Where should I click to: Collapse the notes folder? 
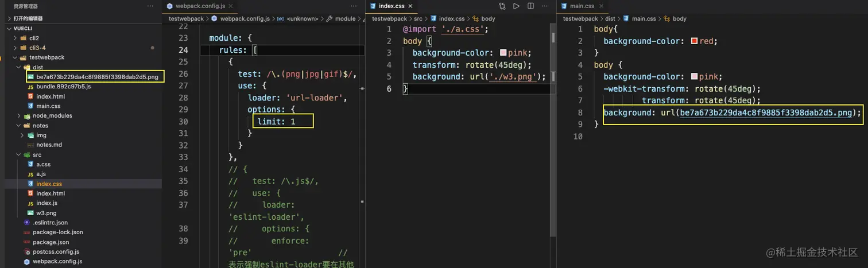point(20,126)
